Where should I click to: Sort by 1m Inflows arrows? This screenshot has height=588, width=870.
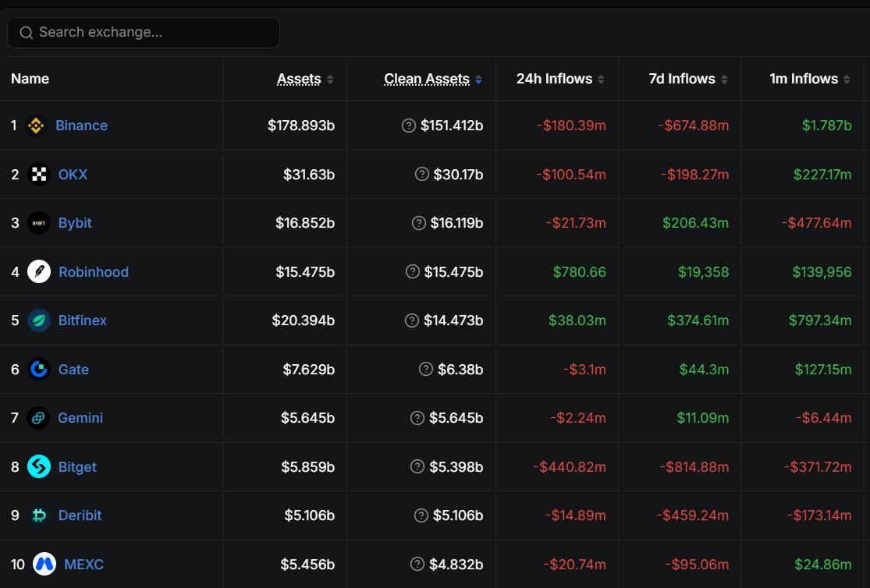point(847,80)
